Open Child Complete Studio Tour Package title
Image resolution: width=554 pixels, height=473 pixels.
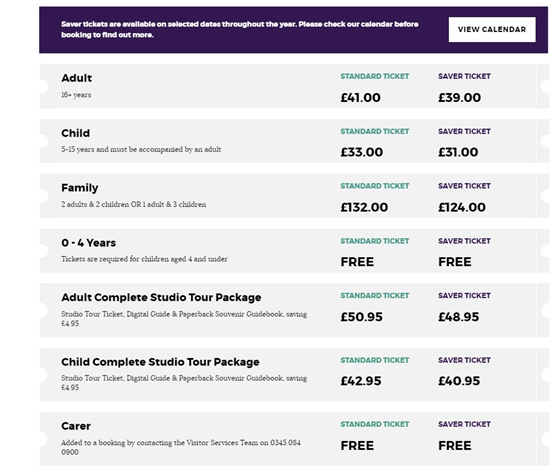160,362
